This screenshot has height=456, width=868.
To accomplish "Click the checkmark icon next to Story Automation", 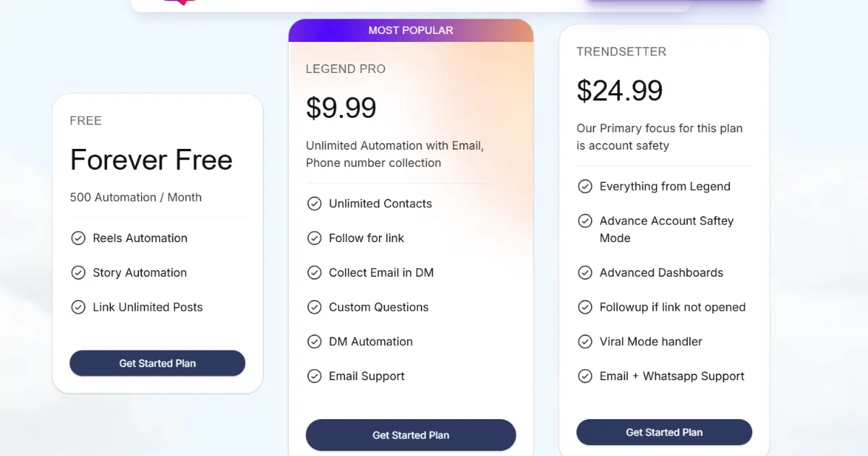I will pyautogui.click(x=78, y=272).
